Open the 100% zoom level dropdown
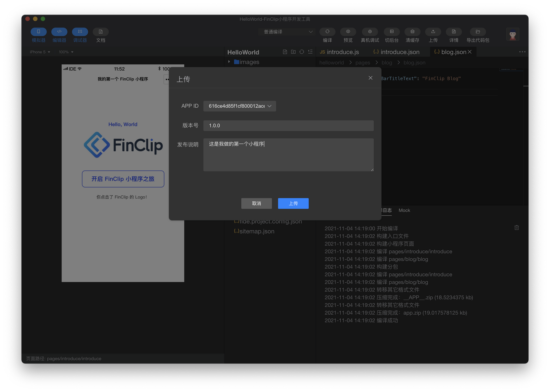Viewport: 550px width, 392px height. click(x=66, y=52)
